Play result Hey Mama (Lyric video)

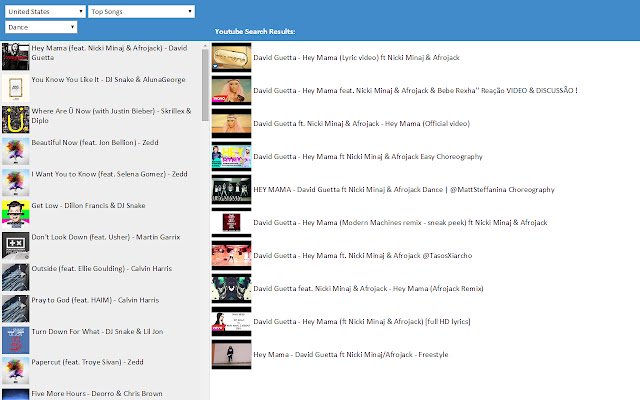[x=356, y=58]
